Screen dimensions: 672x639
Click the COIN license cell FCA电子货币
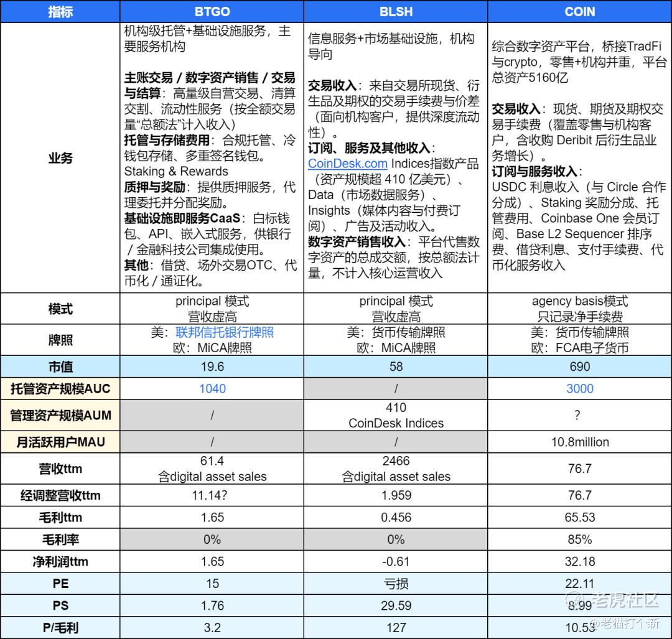580,340
